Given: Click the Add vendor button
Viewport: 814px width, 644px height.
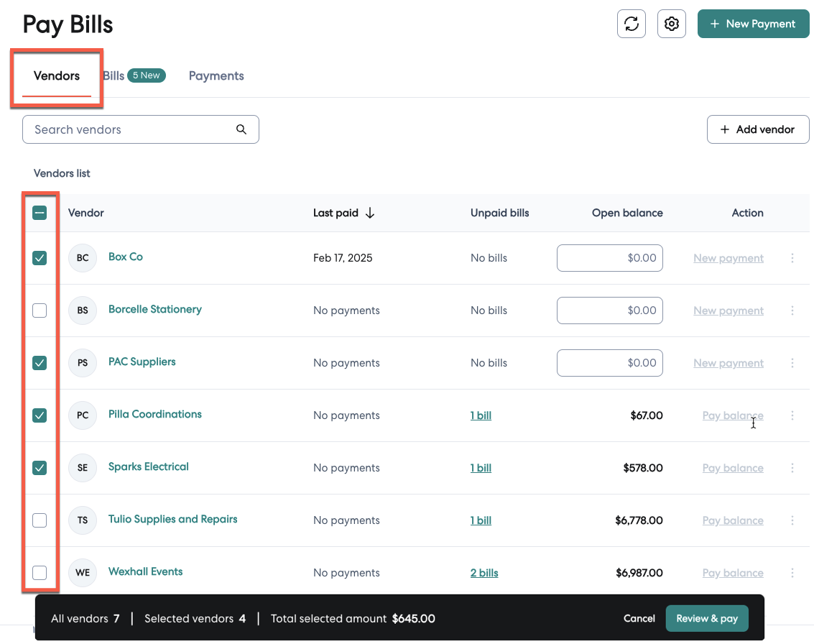Looking at the screenshot, I should click(758, 129).
